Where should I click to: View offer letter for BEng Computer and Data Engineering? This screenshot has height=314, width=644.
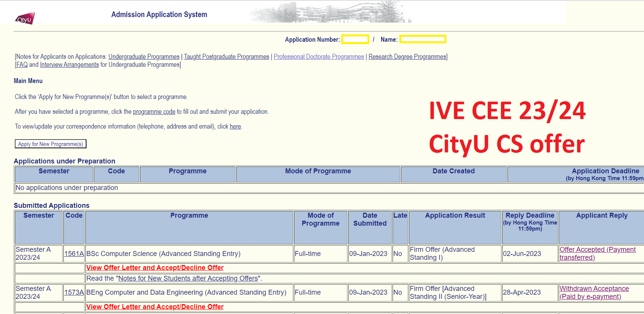[x=155, y=307]
